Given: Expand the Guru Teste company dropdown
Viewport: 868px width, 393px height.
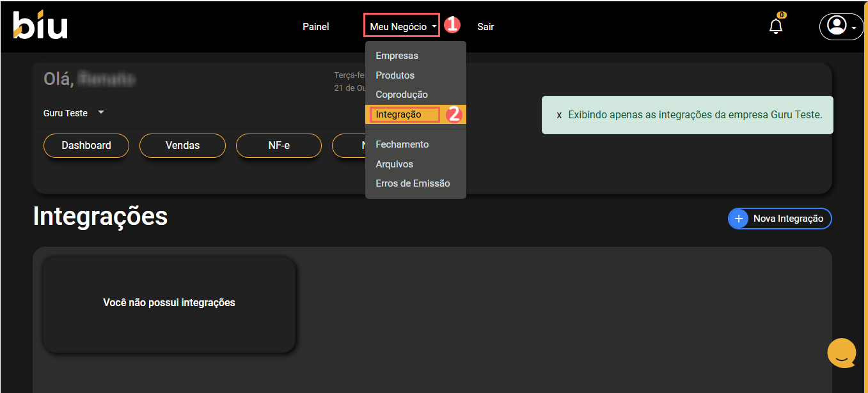Looking at the screenshot, I should [100, 112].
